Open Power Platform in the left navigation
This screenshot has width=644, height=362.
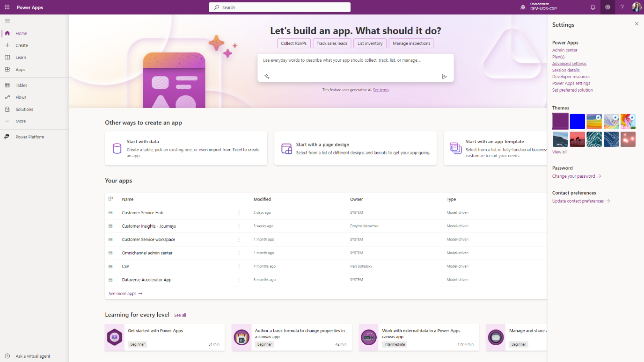34,137
